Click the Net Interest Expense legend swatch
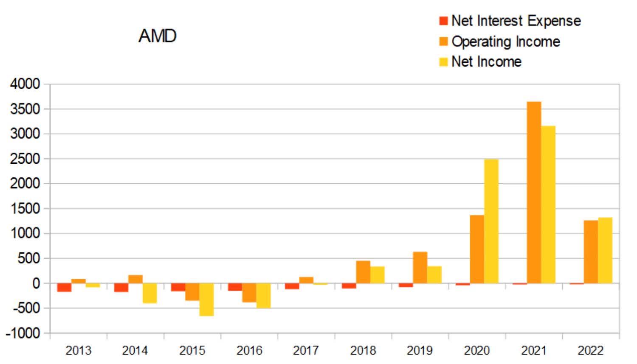This screenshot has height=364, width=637. (443, 20)
